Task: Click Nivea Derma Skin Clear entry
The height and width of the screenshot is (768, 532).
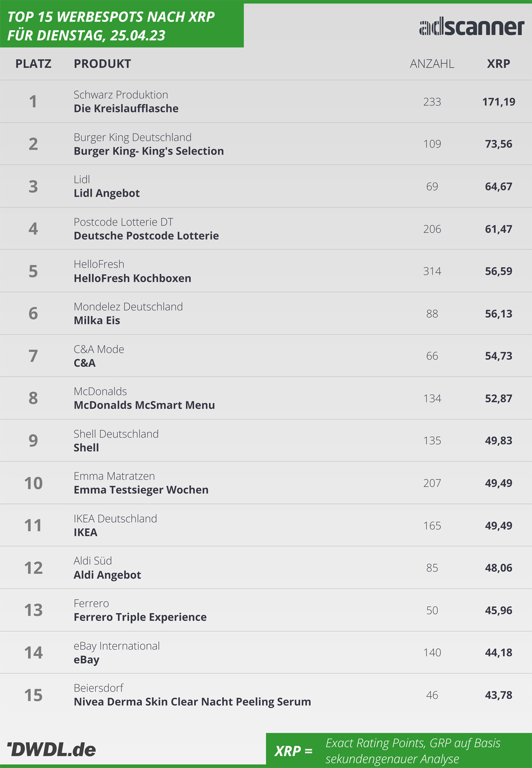Action: click(192, 702)
